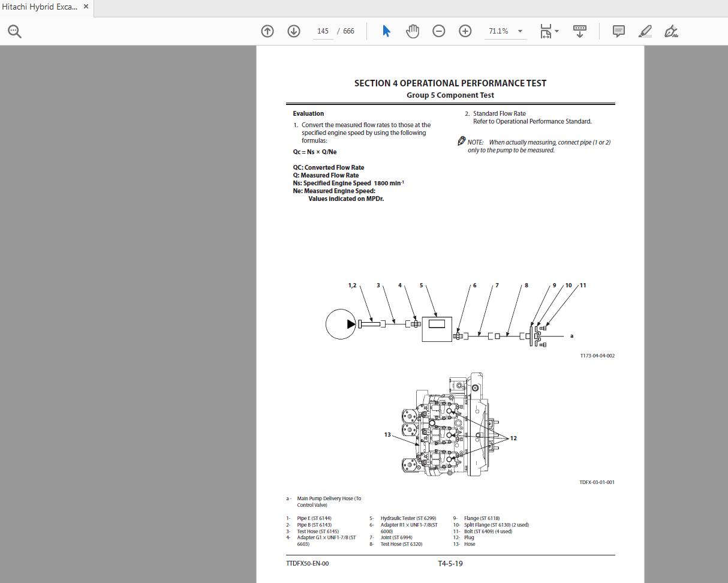The height and width of the screenshot is (583, 728).
Task: Go to next page with down arrow
Action: coord(294,31)
